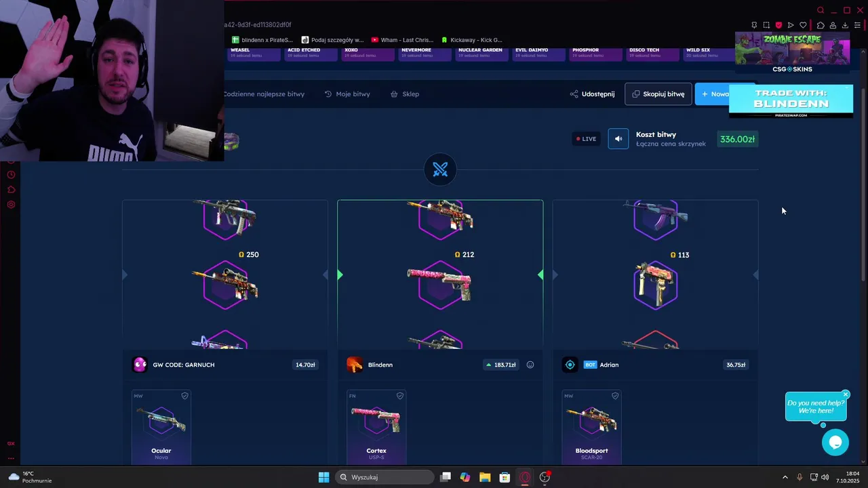Open the Kickaway - Kick G bookmark
The width and height of the screenshot is (868, 488).
(472, 40)
